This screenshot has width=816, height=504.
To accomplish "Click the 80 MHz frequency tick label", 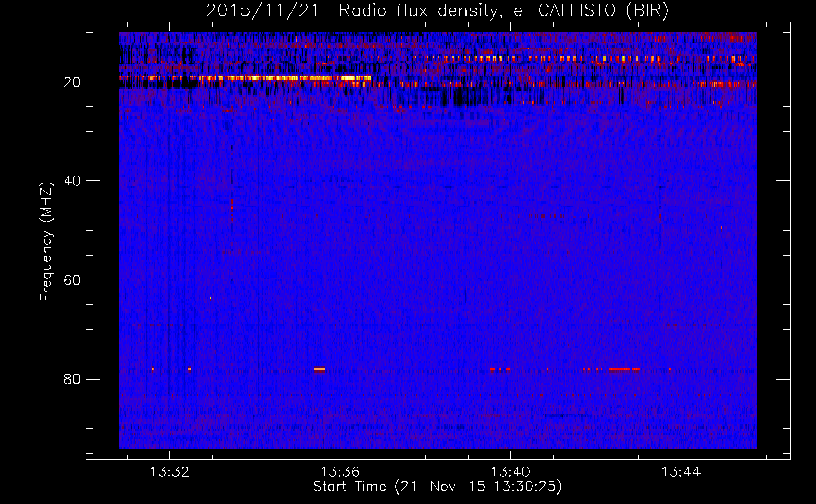I will (73, 379).
